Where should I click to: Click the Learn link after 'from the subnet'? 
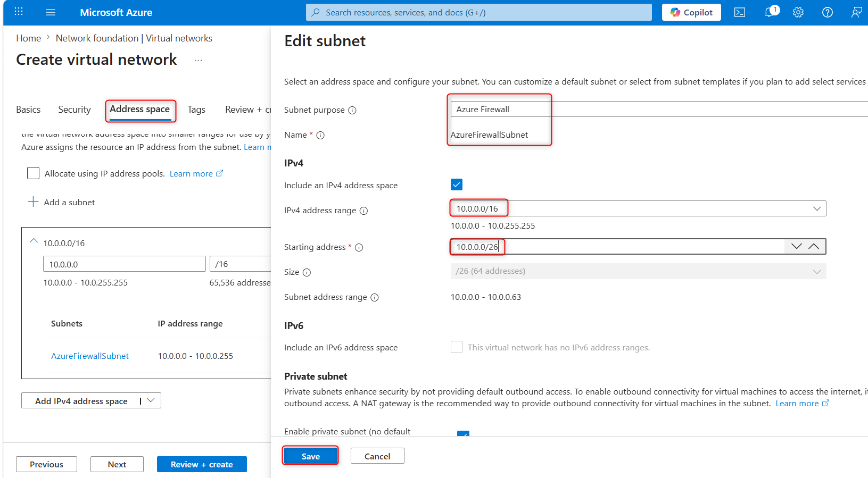(x=258, y=147)
